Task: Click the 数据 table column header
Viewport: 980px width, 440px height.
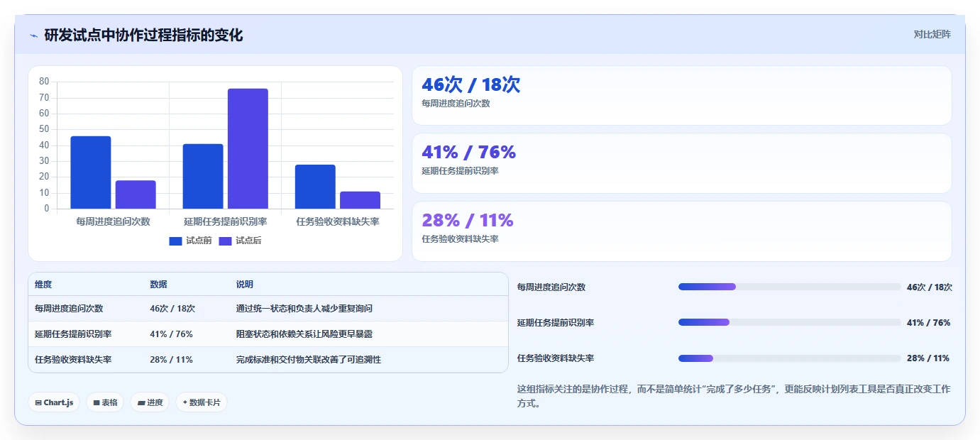Action: [x=158, y=284]
